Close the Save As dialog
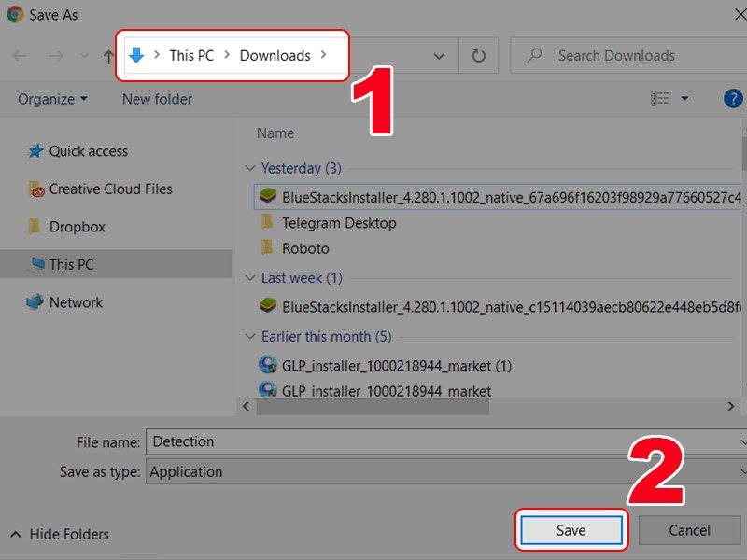 (x=740, y=15)
